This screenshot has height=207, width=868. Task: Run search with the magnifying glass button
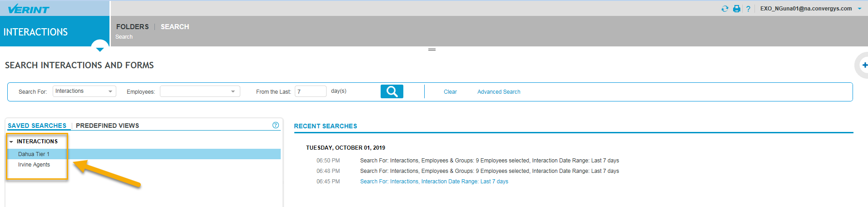[x=392, y=91]
